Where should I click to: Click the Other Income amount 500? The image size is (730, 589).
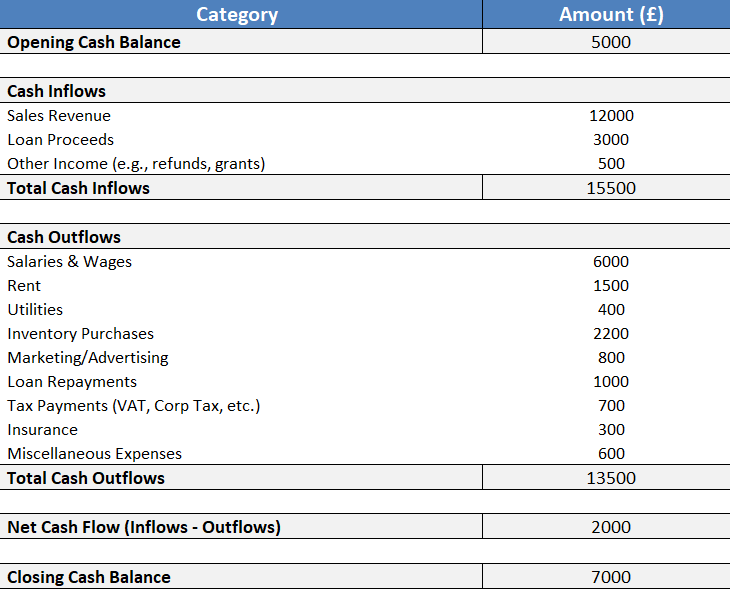pos(611,163)
